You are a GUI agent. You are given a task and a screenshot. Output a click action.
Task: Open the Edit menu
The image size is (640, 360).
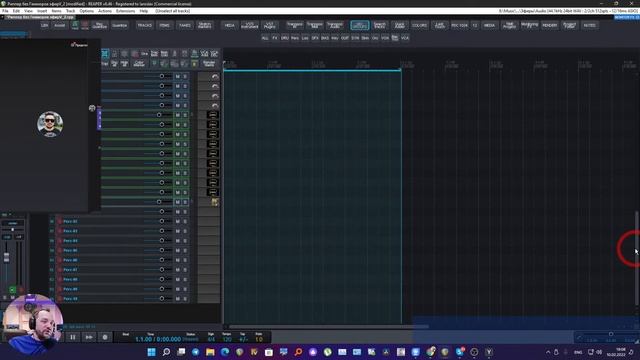pos(16,11)
